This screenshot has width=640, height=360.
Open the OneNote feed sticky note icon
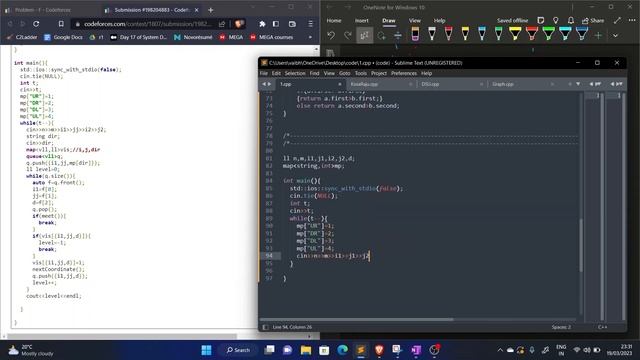tap(541, 20)
